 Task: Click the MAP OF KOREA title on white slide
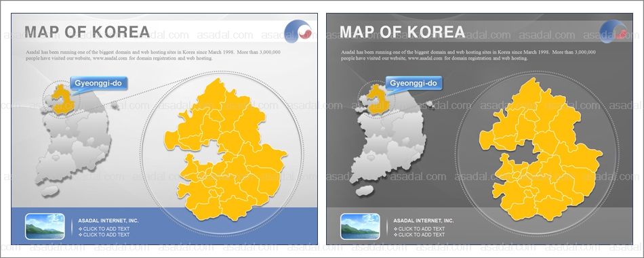87,32
